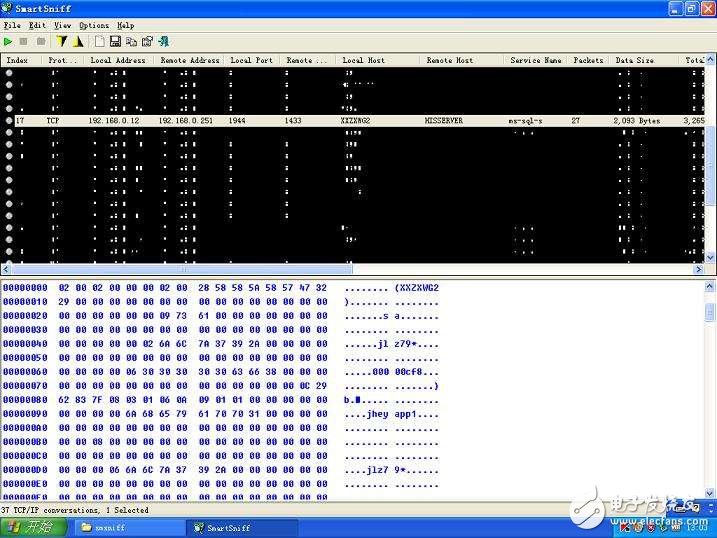The width and height of the screenshot is (717, 538).
Task: Open the File menu
Action: coord(11,25)
